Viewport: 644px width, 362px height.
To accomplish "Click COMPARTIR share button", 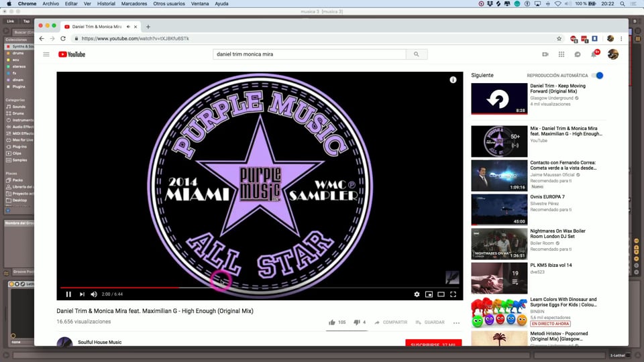I will 391,322.
